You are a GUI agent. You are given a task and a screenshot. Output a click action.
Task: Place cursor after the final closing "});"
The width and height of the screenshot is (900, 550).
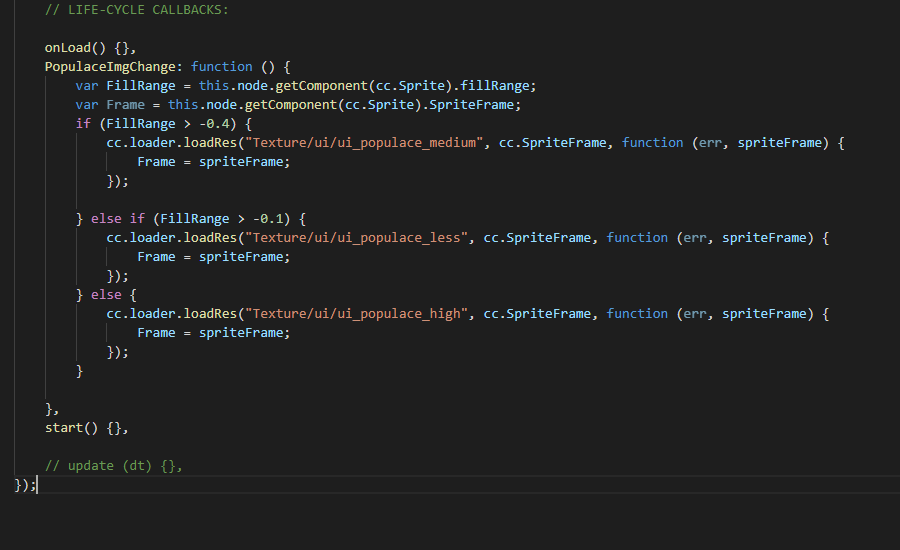click(x=37, y=485)
